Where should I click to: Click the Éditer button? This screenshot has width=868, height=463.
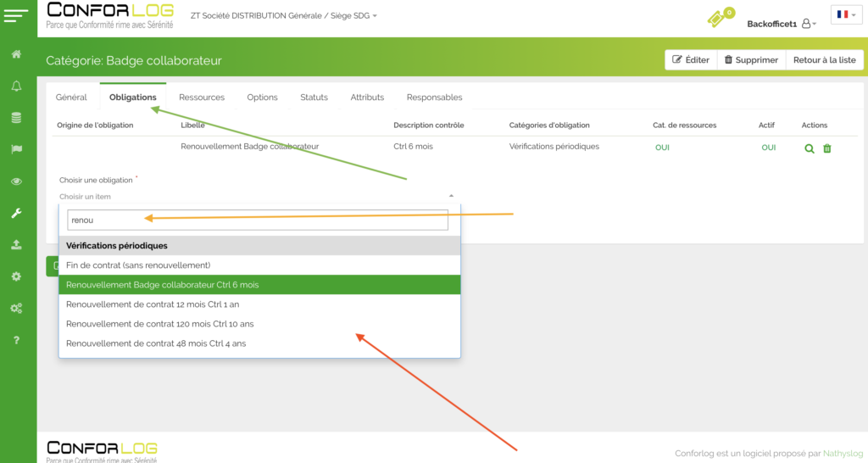coord(690,60)
